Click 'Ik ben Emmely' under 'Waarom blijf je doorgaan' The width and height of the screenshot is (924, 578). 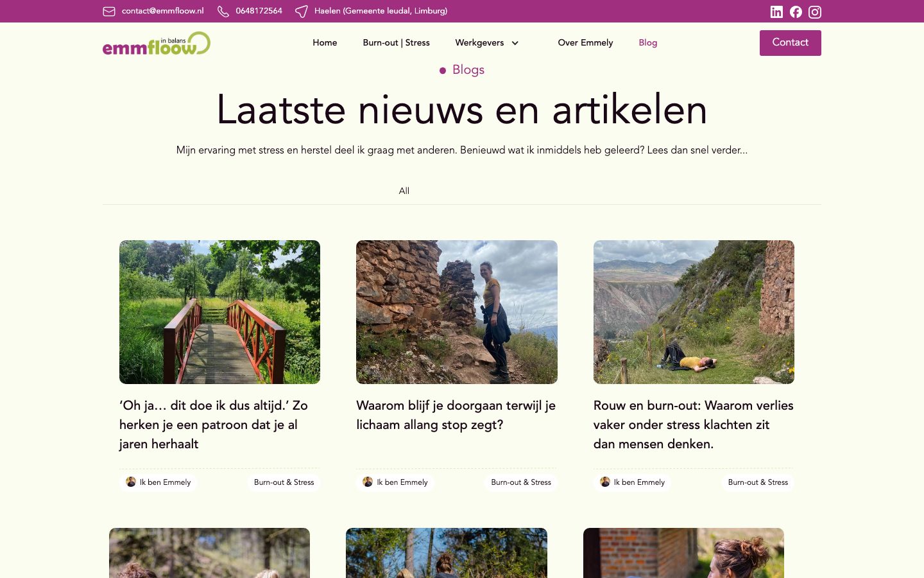coord(402,482)
